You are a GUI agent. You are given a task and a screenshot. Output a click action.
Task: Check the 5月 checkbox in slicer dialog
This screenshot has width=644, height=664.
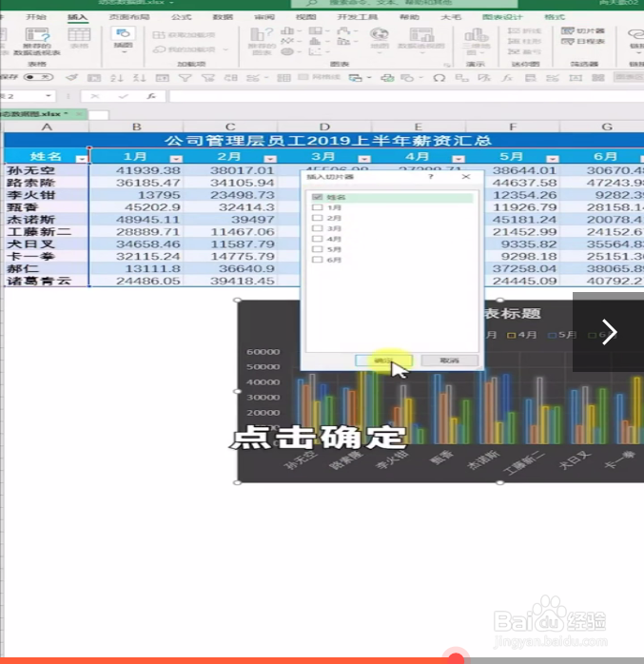coord(317,249)
